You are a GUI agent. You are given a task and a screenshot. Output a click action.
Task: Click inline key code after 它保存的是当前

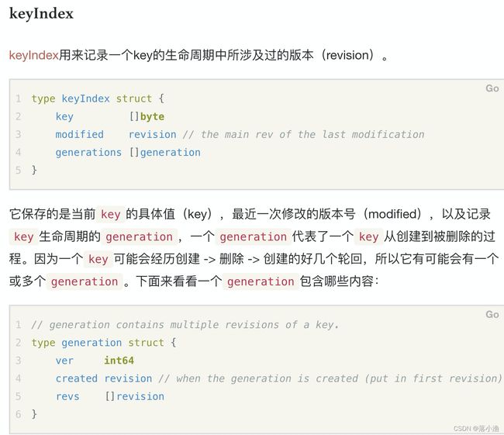point(111,214)
